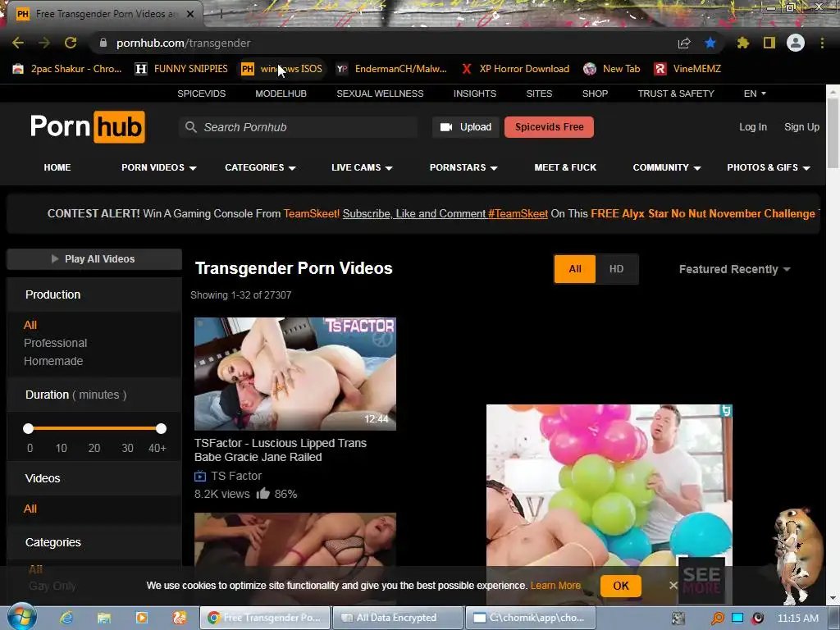Open the Featured Recently sort dropdown
Screen dimensions: 840x630
click(x=734, y=269)
